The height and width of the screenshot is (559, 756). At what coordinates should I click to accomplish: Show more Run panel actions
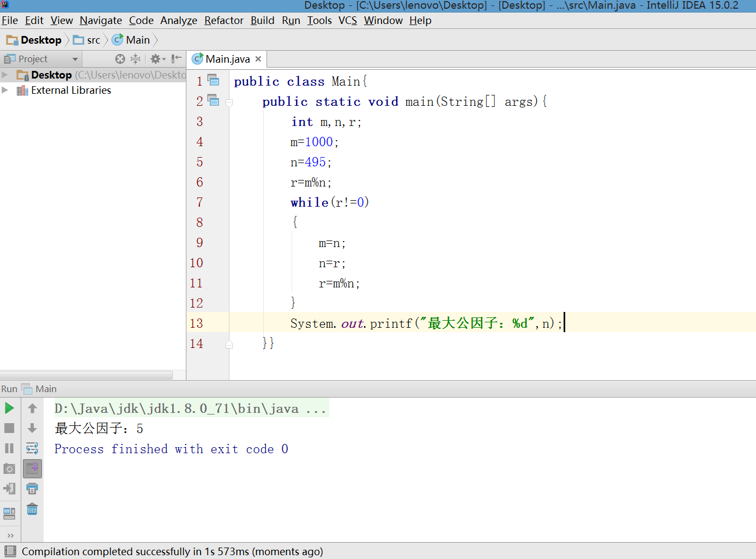click(x=10, y=536)
